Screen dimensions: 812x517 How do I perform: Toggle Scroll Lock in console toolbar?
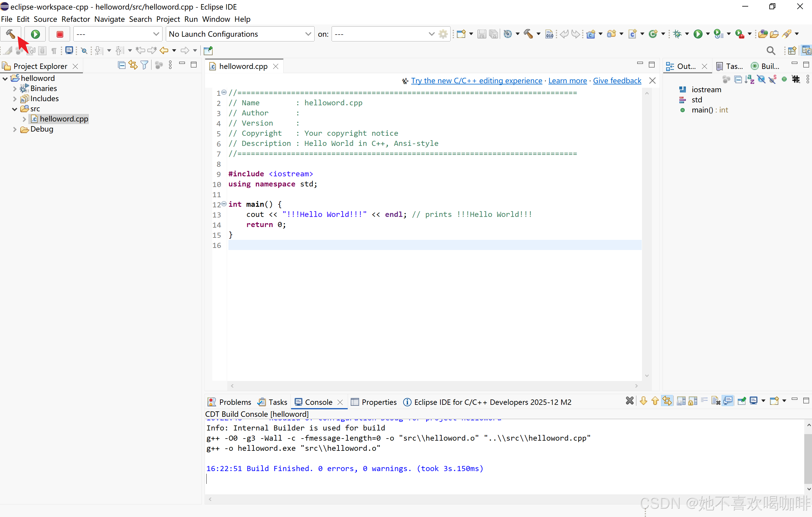click(x=693, y=401)
